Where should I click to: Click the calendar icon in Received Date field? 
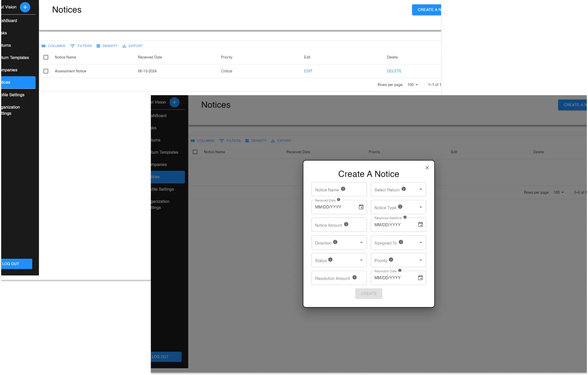point(361,207)
